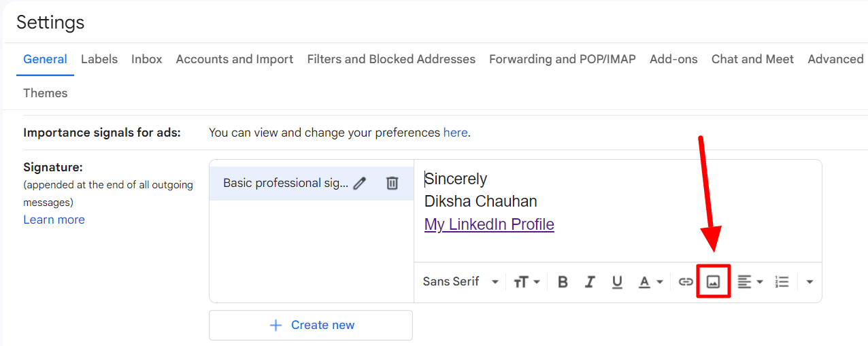The height and width of the screenshot is (346, 868).
Task: Open the text alignment dropdown
Action: tap(750, 281)
